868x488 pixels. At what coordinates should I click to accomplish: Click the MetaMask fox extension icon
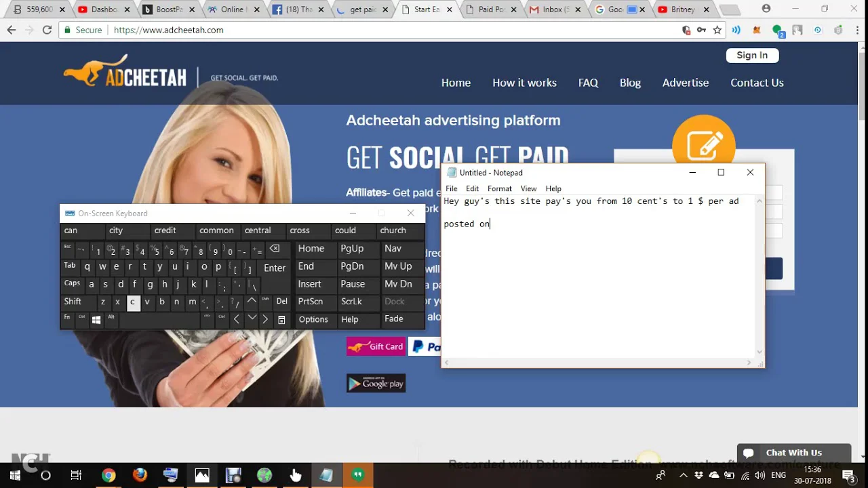[757, 30]
